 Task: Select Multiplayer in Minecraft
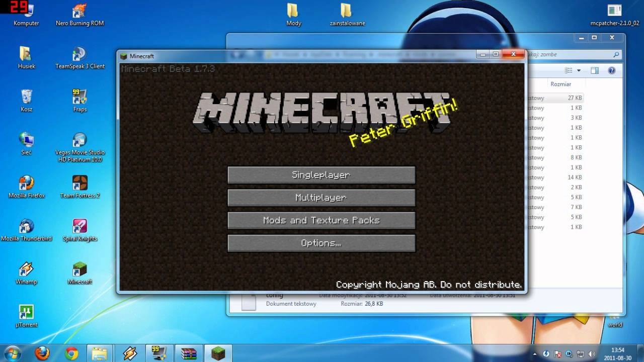tap(321, 198)
